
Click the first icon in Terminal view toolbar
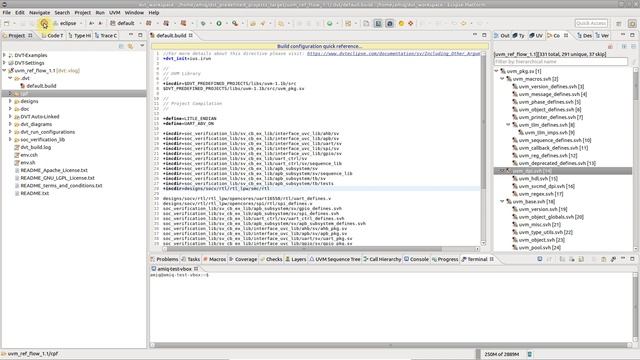pyautogui.click(x=540, y=259)
